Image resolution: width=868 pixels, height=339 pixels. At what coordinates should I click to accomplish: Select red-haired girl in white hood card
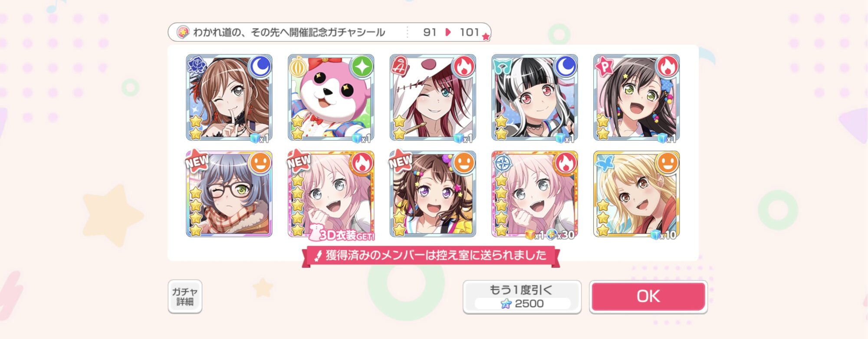click(x=433, y=98)
